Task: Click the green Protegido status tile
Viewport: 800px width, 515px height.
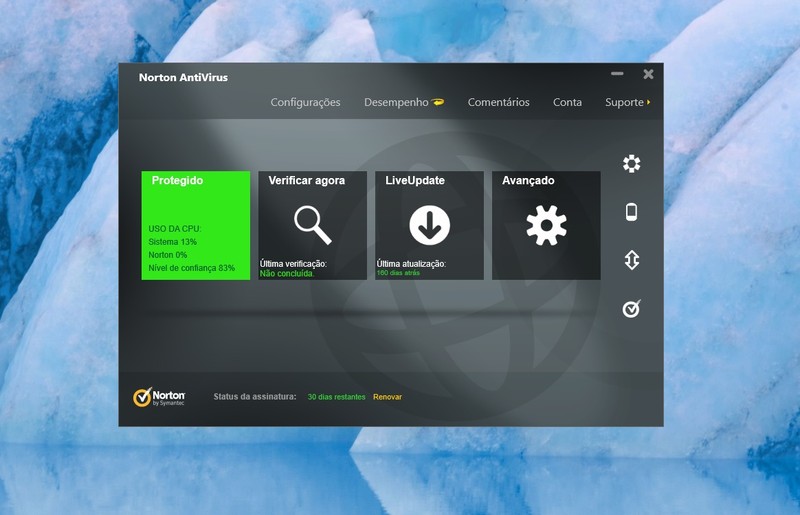Action: click(196, 225)
